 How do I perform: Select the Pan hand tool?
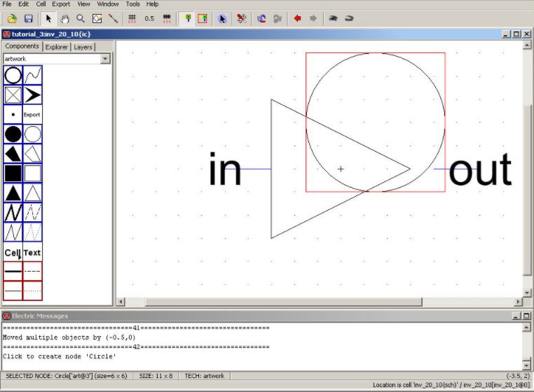click(x=64, y=18)
